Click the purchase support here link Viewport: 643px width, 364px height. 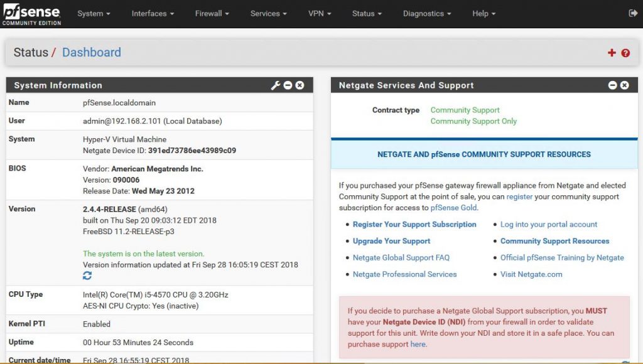(418, 344)
